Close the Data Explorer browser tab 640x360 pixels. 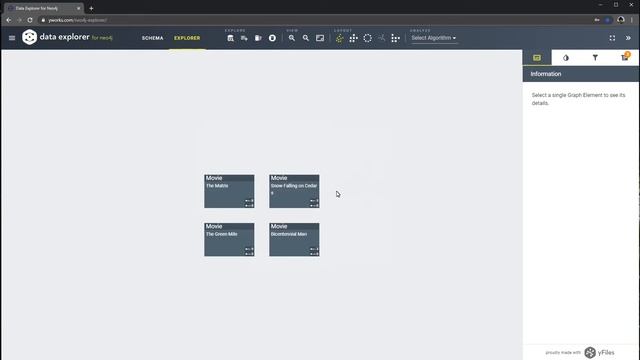[x=79, y=8]
